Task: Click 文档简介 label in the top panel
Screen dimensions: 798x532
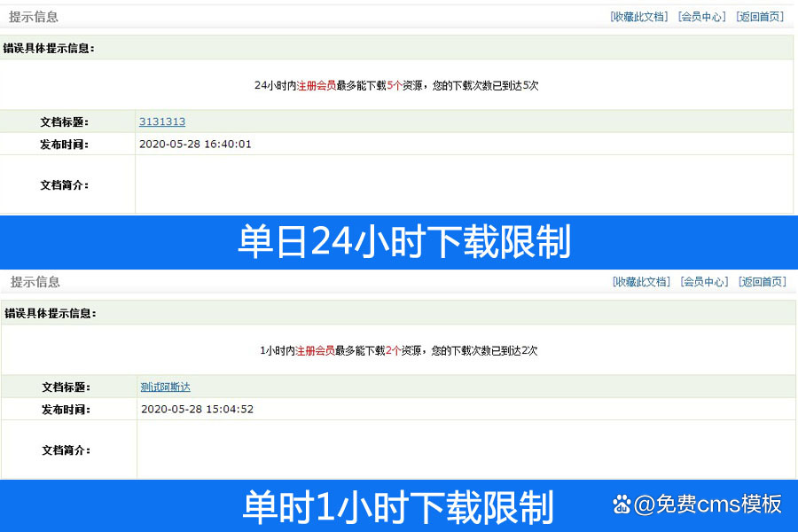Action: click(65, 185)
